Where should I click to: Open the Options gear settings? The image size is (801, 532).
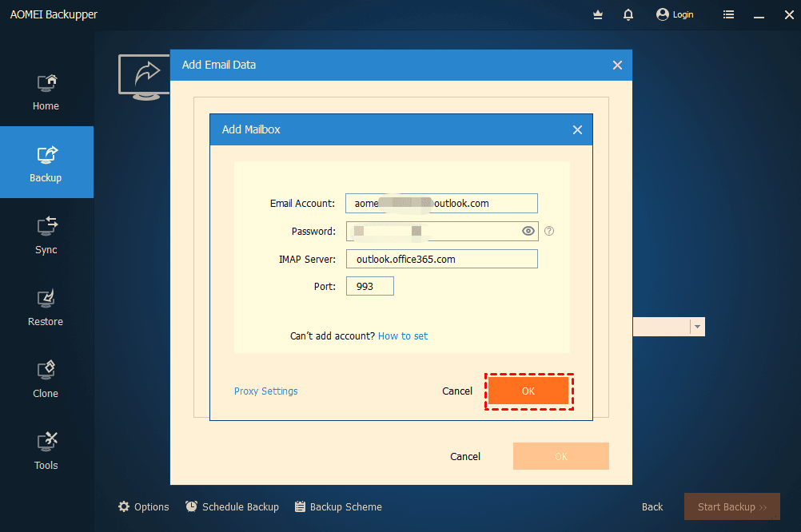tap(144, 506)
